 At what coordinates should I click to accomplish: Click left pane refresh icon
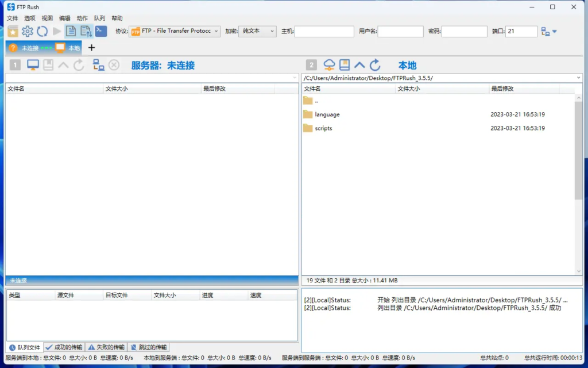78,65
